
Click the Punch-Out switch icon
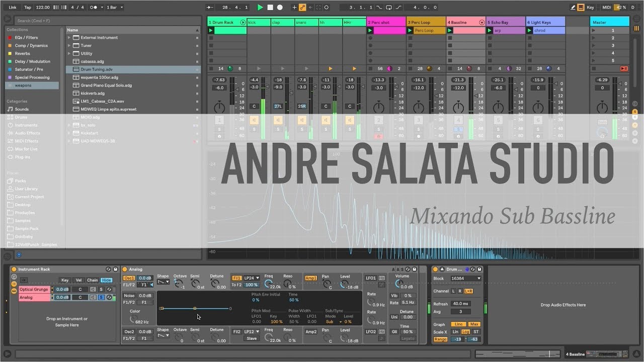click(398, 8)
